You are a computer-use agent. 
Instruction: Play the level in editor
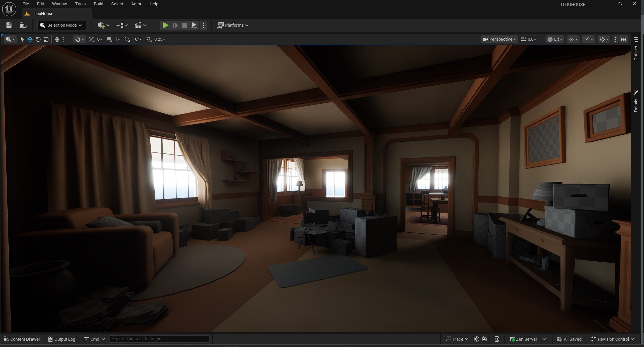click(x=165, y=25)
